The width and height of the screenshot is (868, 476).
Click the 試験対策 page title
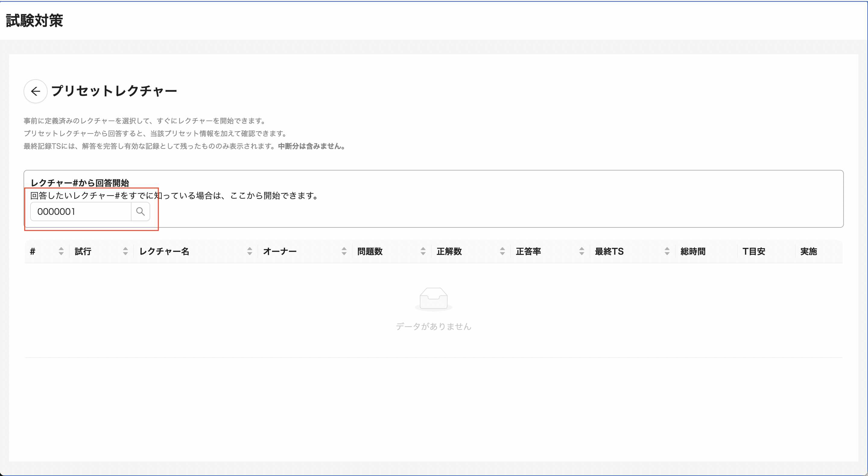(x=35, y=20)
